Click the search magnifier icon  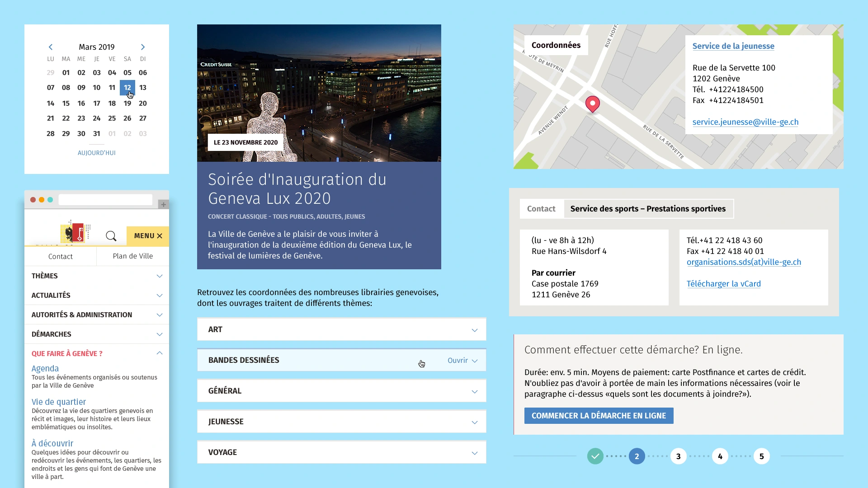(111, 236)
